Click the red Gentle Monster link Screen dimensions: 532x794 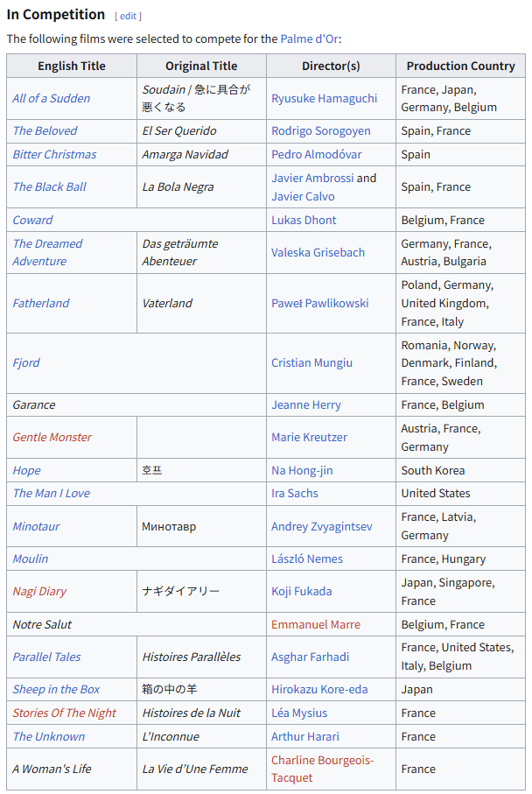coord(52,437)
